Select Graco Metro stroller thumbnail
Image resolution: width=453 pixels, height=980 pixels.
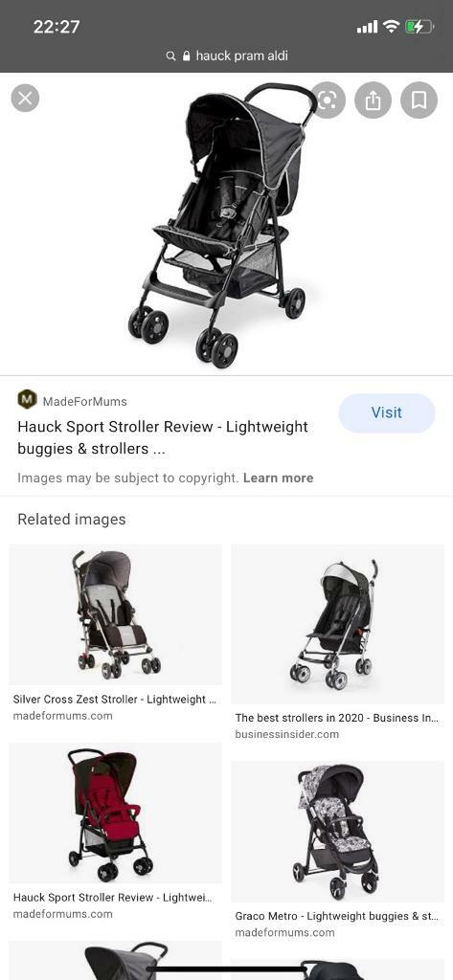click(338, 832)
